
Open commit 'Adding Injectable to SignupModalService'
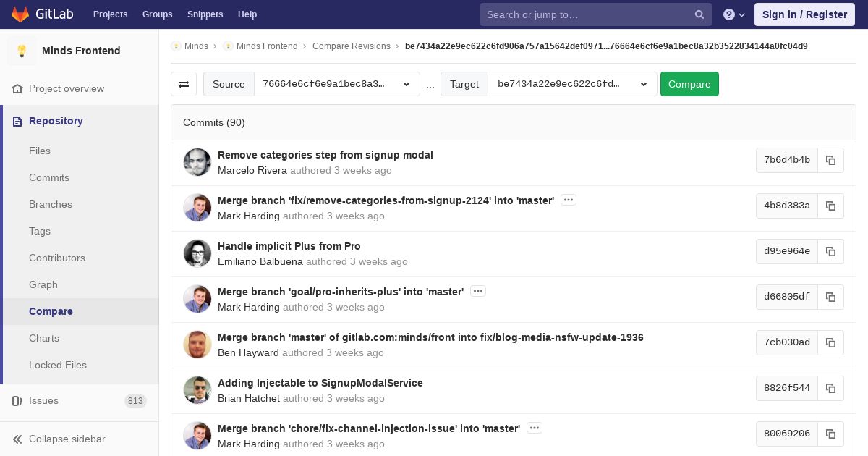(x=320, y=383)
